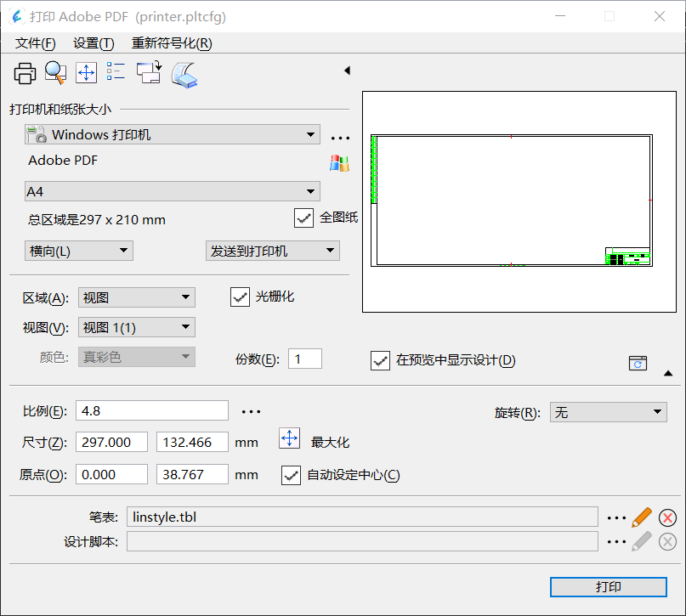Collapse details with the up triangle

tap(668, 373)
